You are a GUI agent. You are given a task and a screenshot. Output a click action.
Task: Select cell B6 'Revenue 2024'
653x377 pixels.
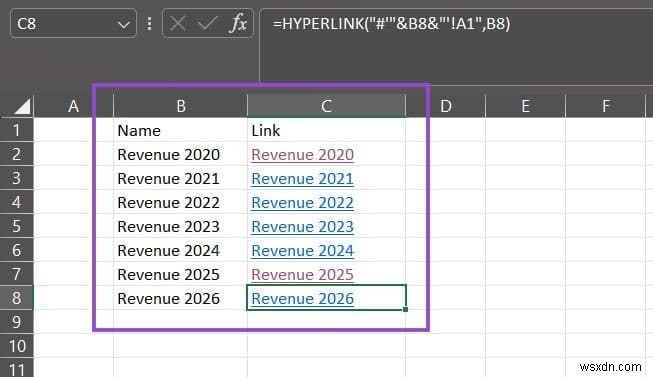[180, 251]
